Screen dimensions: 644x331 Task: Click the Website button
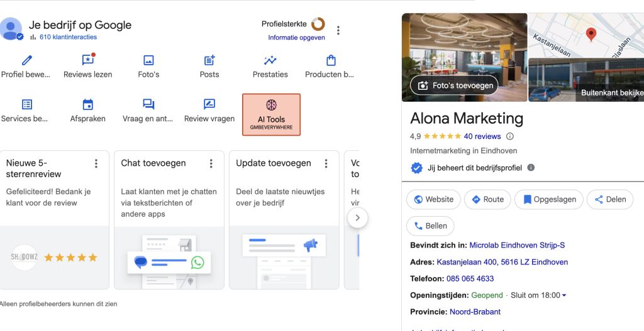click(433, 199)
